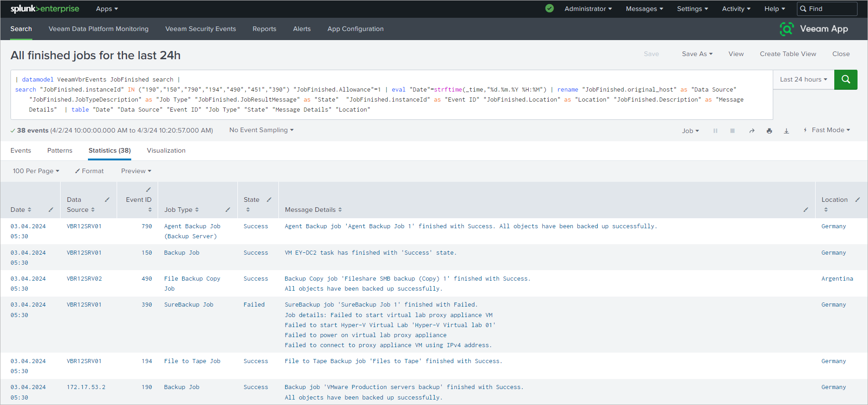Expand the No Event Sampling selector
Image resolution: width=868 pixels, height=405 pixels.
click(x=261, y=130)
